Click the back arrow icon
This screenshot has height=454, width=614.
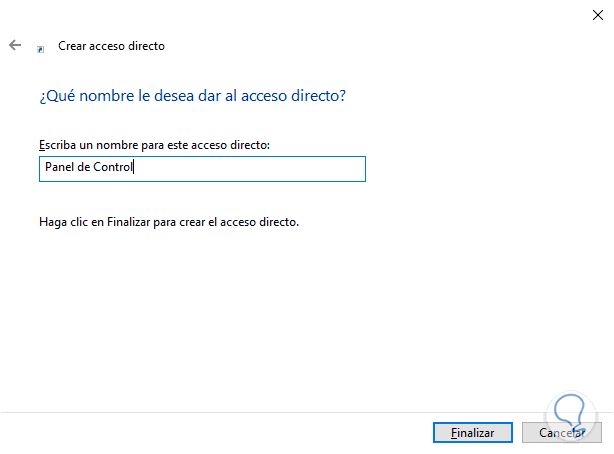15,45
